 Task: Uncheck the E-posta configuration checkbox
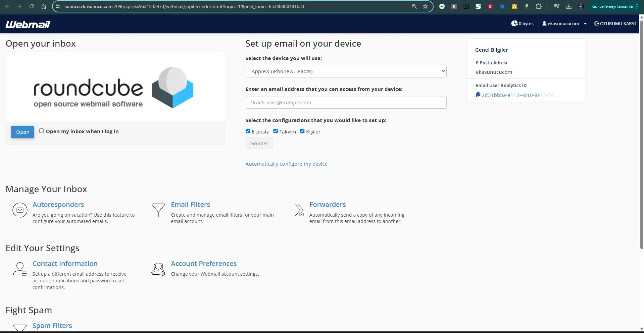[248, 131]
